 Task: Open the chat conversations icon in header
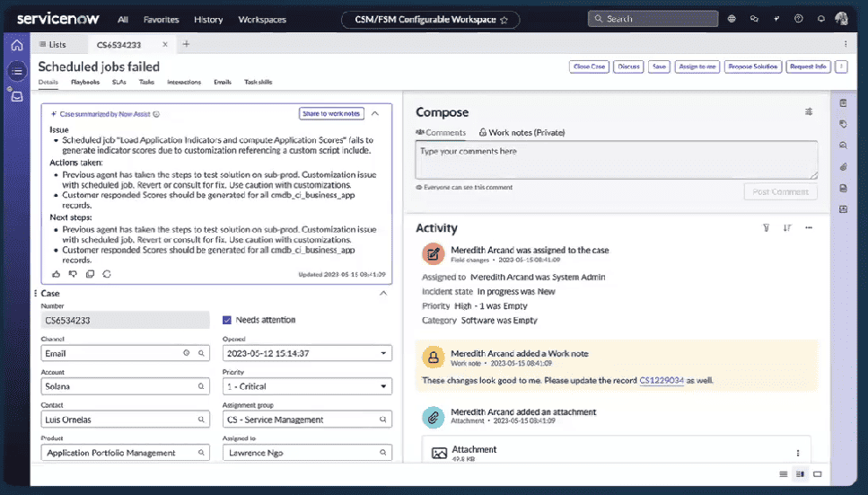(754, 19)
